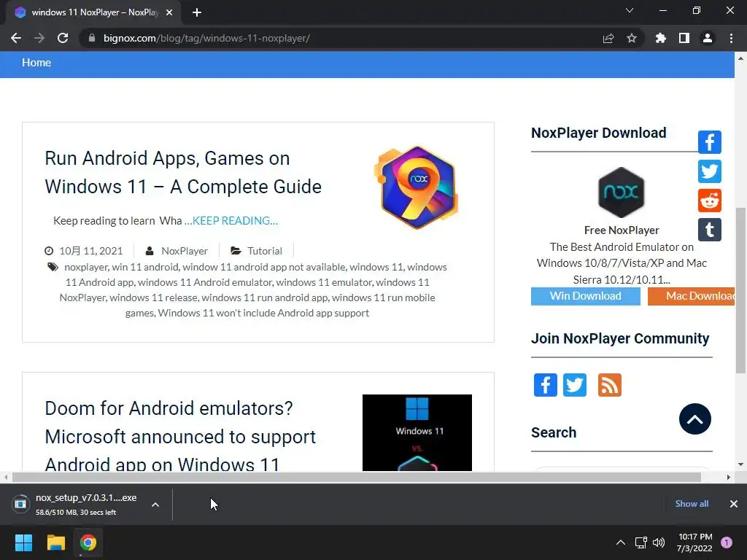747x560 pixels.
Task: Click the Win Download button
Action: click(x=586, y=296)
